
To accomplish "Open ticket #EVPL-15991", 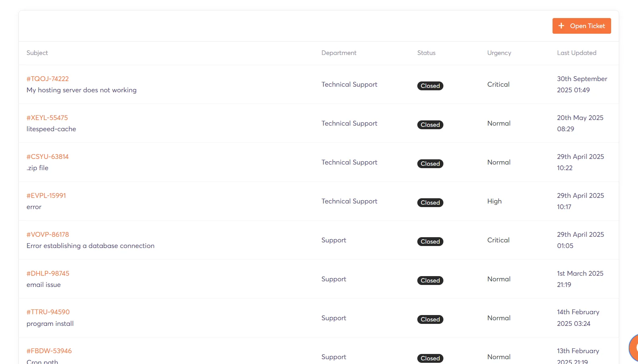I will click(x=46, y=196).
